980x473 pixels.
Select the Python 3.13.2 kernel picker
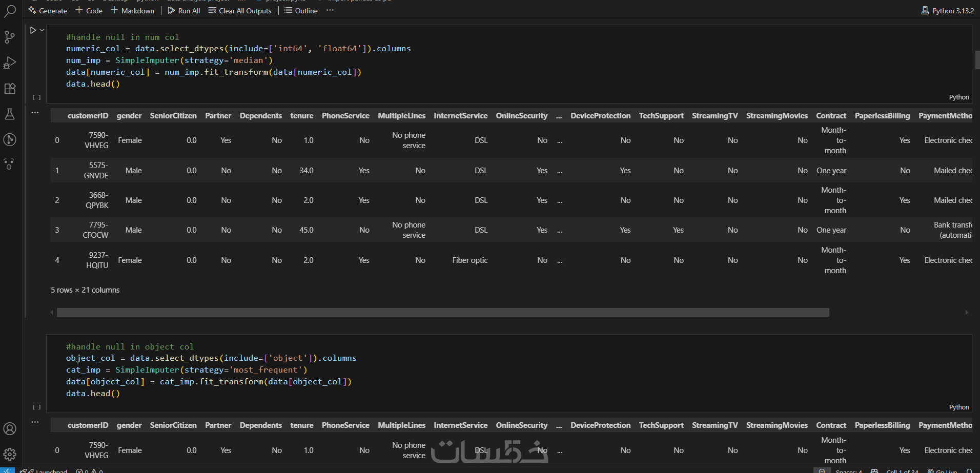(x=948, y=11)
